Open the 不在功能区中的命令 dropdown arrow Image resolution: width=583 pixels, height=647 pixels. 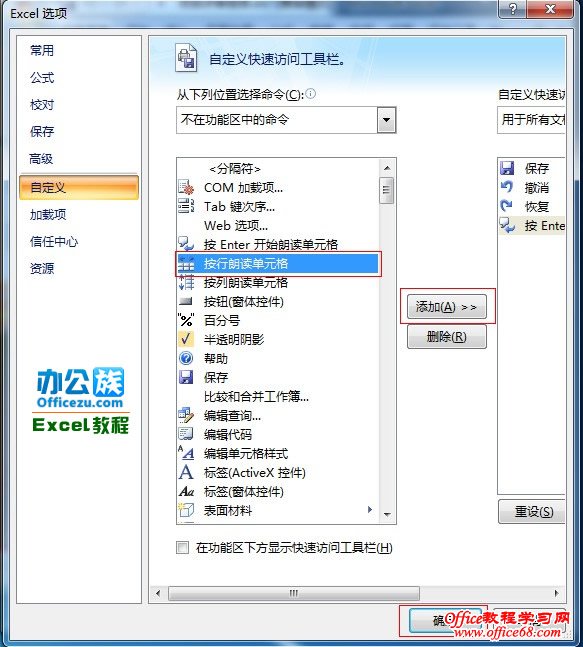pyautogui.click(x=387, y=120)
